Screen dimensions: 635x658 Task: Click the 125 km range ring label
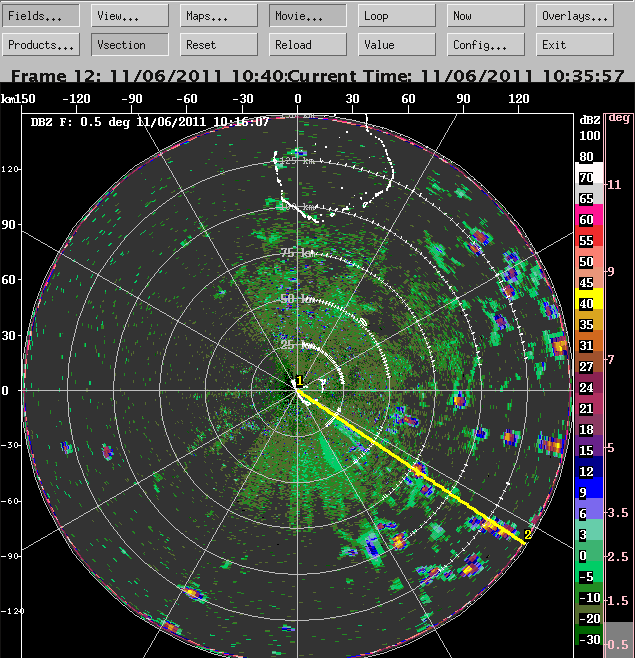point(298,161)
